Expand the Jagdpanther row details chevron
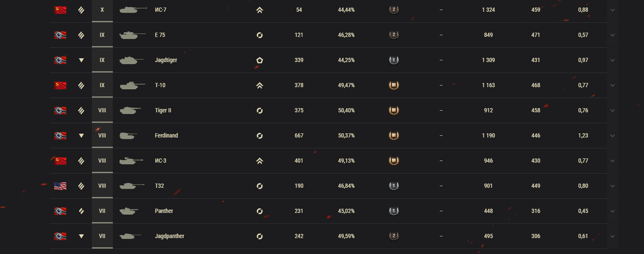The height and width of the screenshot is (254, 644). (612, 236)
